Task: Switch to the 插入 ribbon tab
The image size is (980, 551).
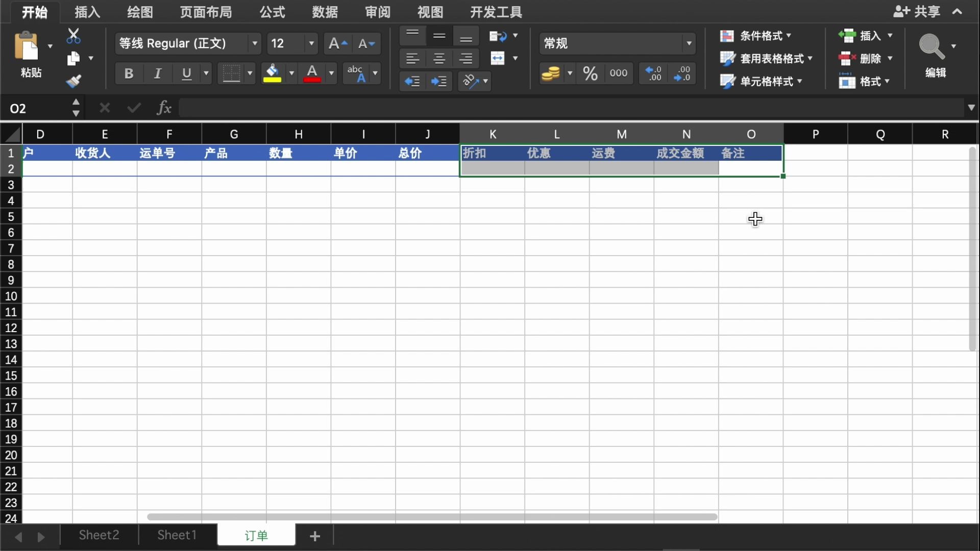Action: (87, 12)
